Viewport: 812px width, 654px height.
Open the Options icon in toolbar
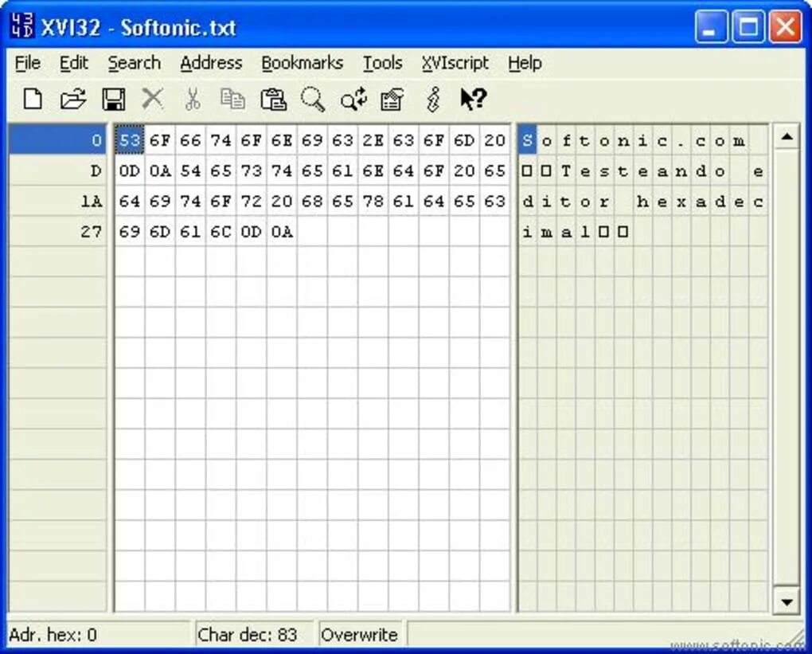(392, 100)
